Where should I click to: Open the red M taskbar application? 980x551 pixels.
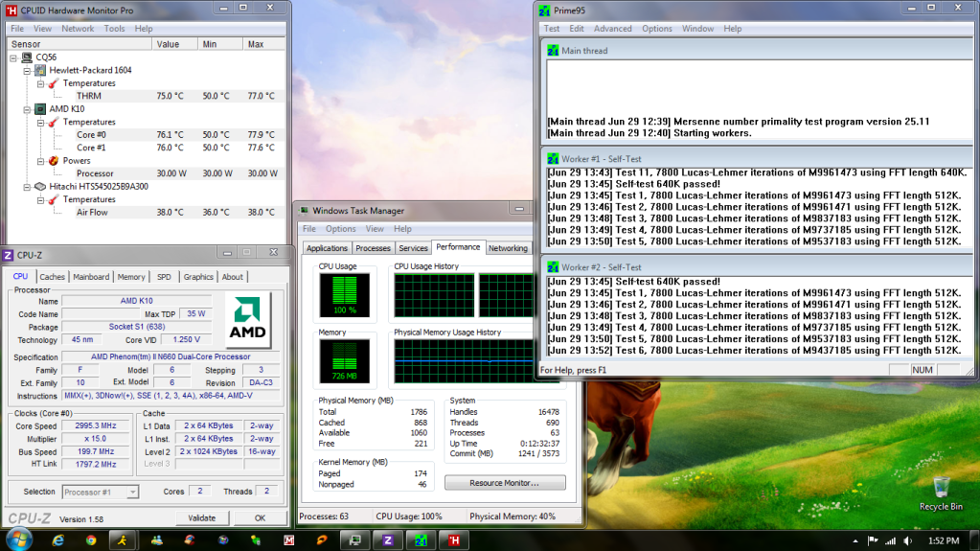click(x=288, y=540)
